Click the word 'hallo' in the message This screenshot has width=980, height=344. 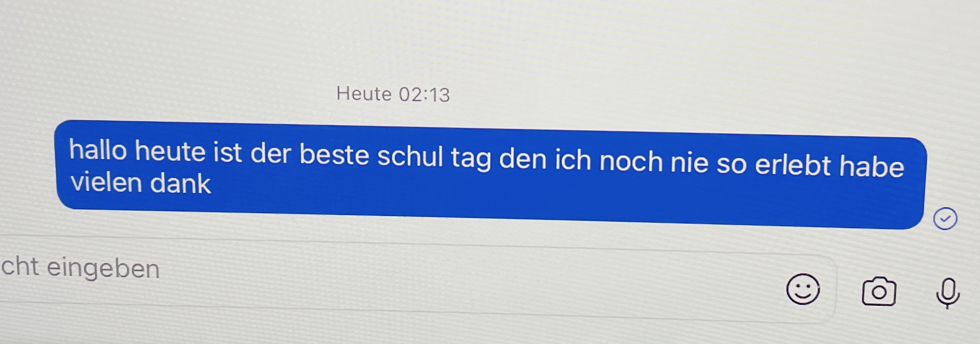coord(98,150)
